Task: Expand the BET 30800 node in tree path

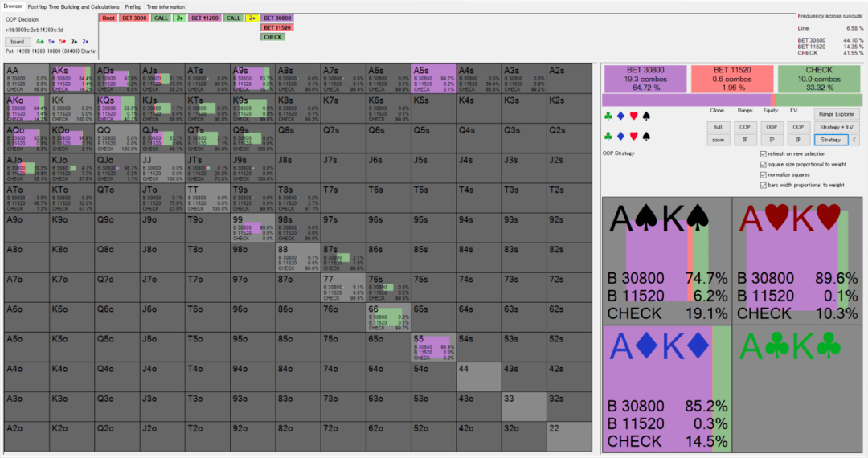Action: pos(277,18)
